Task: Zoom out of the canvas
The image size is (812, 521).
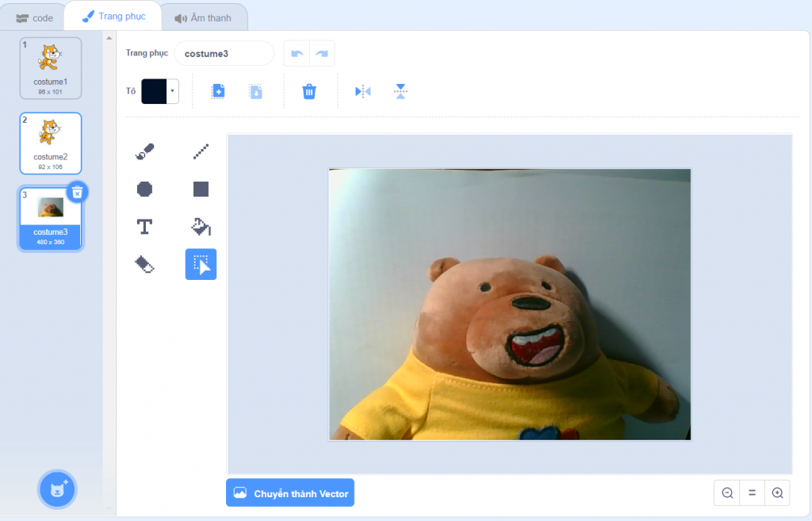Action: tap(727, 493)
